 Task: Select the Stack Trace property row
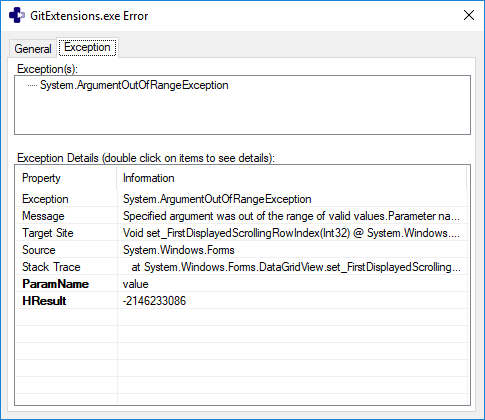coord(242,267)
